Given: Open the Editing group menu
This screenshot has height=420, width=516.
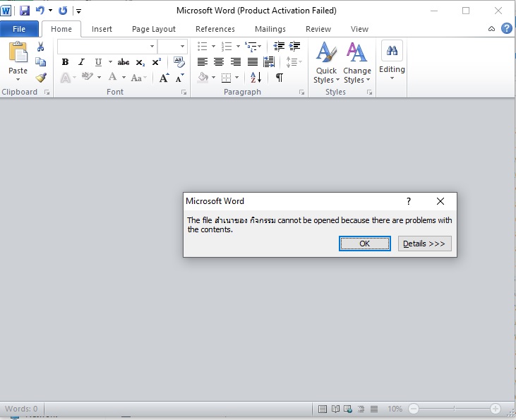Looking at the screenshot, I should coord(392,61).
